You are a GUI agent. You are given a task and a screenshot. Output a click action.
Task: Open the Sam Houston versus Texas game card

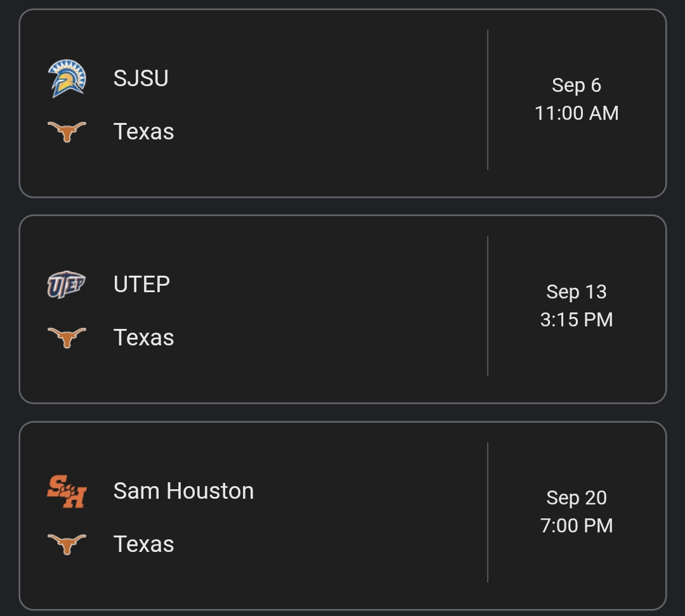[317, 517]
